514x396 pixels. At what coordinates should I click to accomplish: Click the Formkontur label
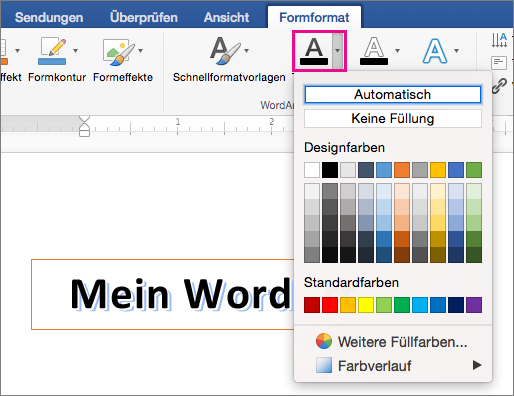pos(57,77)
